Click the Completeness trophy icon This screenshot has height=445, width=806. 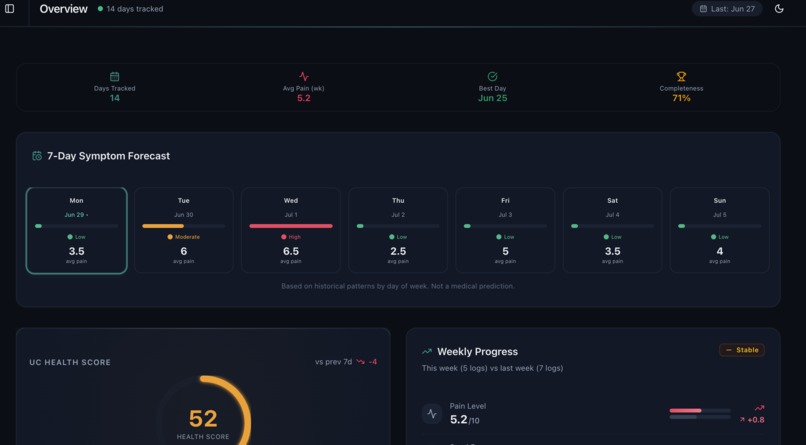(x=681, y=77)
